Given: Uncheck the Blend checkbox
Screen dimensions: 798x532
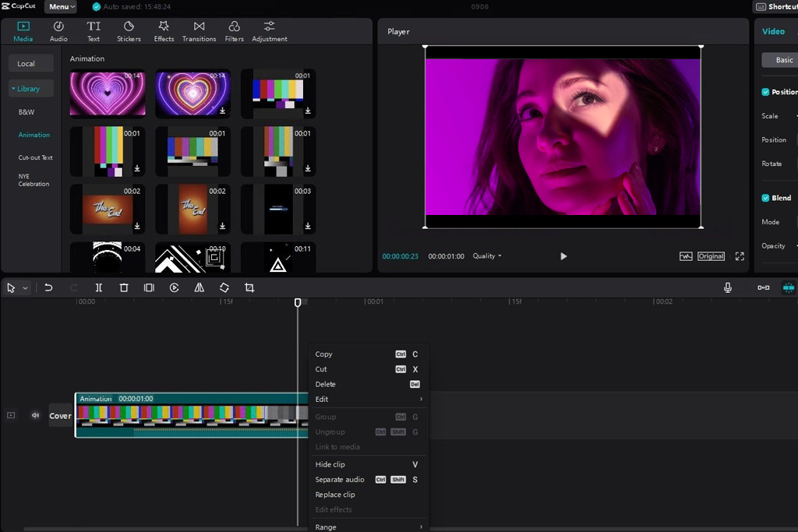Looking at the screenshot, I should coord(765,198).
